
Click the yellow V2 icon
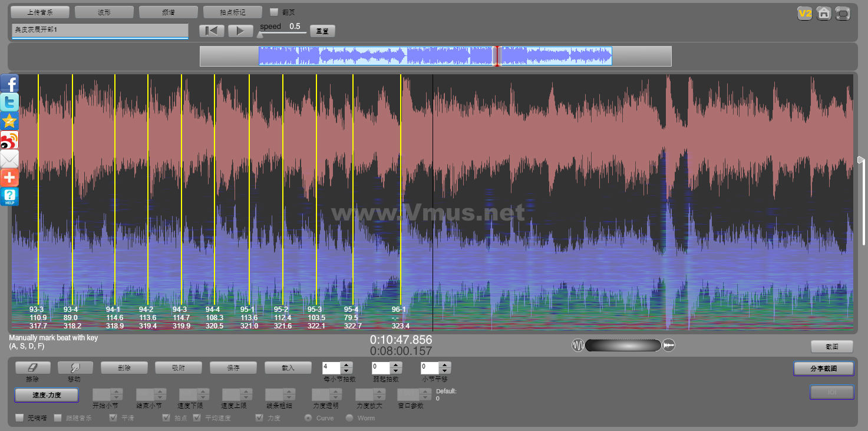804,13
